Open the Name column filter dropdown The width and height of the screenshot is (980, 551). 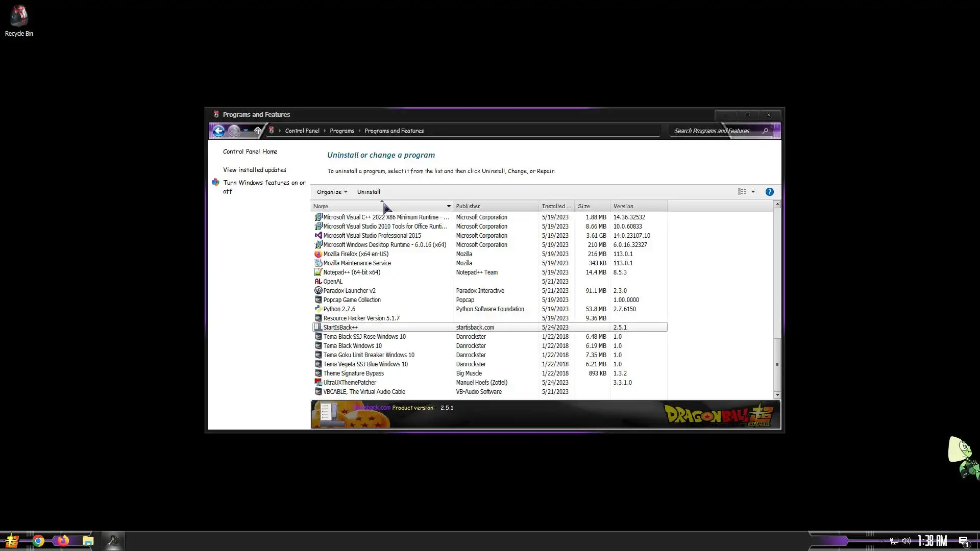[x=449, y=206]
